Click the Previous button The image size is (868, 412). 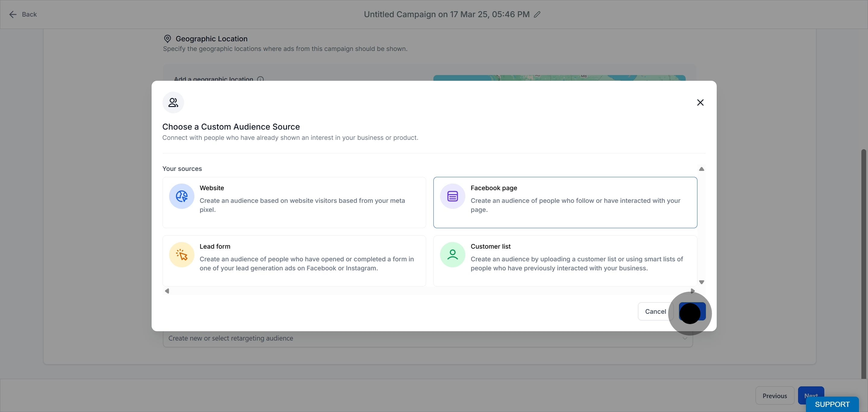774,396
